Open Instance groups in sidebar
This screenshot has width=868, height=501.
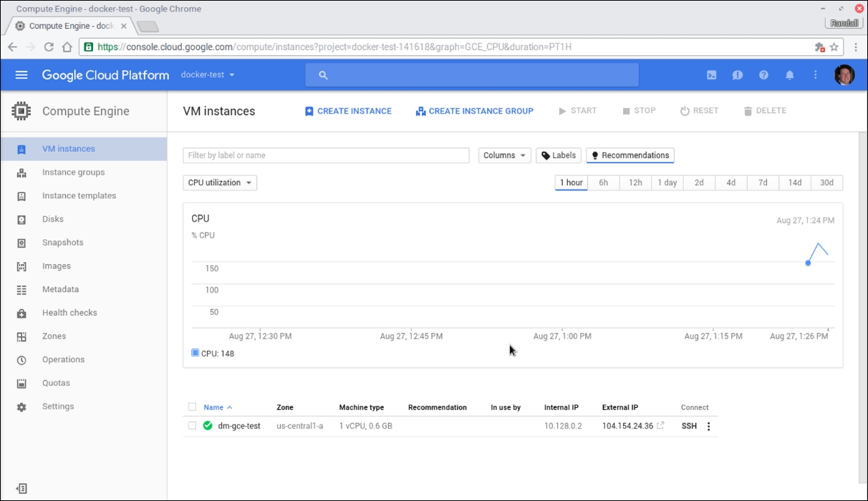coord(83,172)
